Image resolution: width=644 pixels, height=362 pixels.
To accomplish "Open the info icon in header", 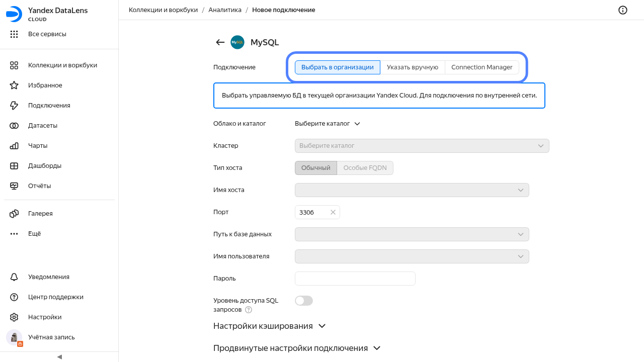I will coord(623,10).
